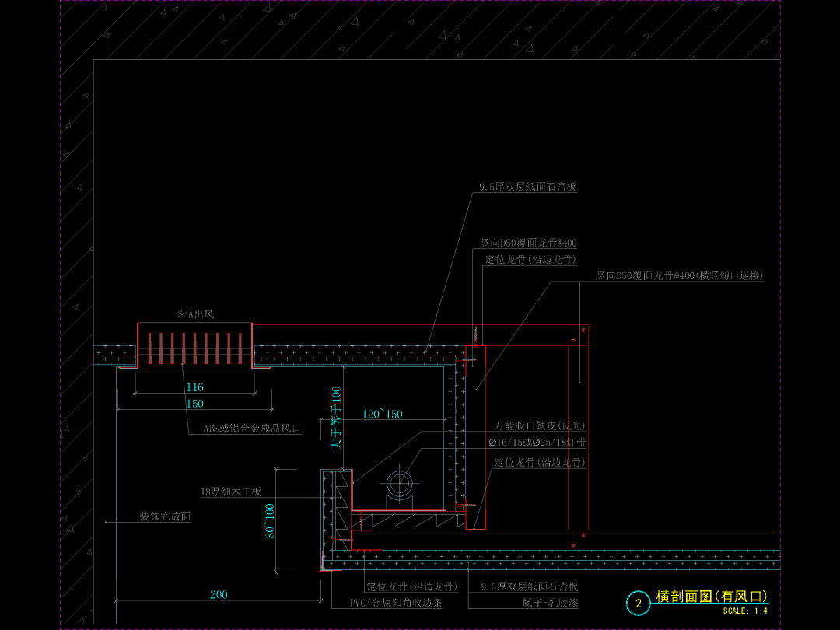Select the 120~150 dimension text

click(383, 414)
